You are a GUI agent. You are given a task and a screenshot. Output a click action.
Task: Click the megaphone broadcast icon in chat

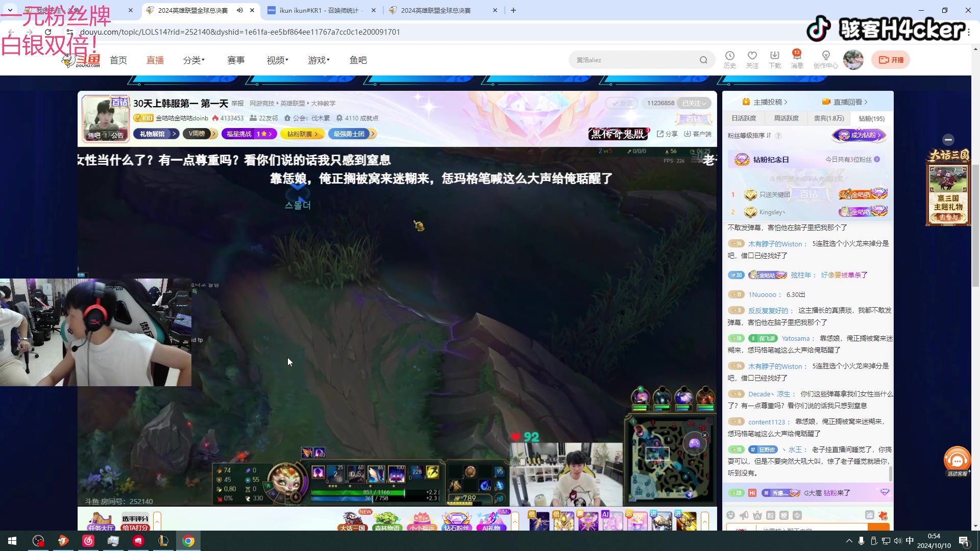[x=744, y=515]
